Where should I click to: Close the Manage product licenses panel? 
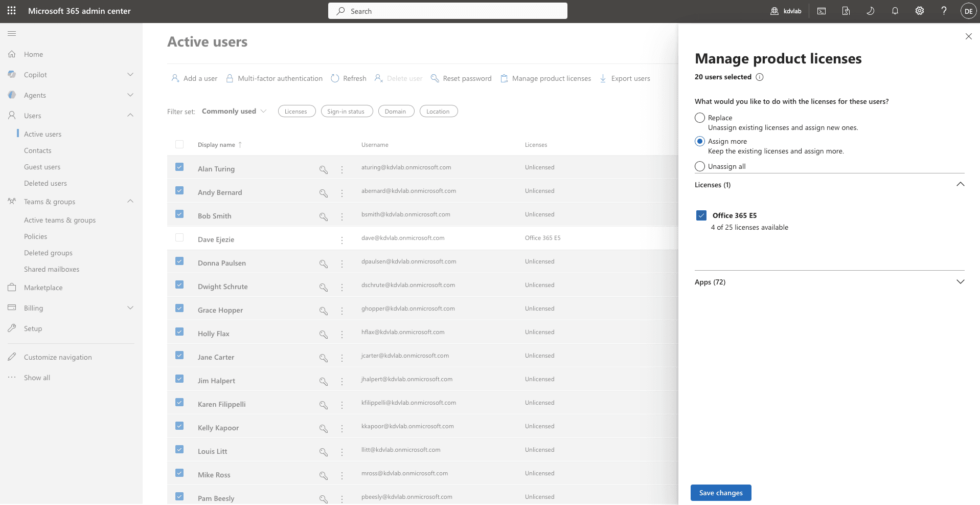tap(968, 36)
